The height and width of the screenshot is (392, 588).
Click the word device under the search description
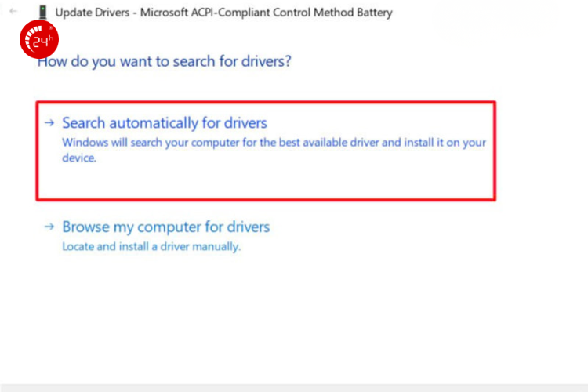click(x=78, y=158)
